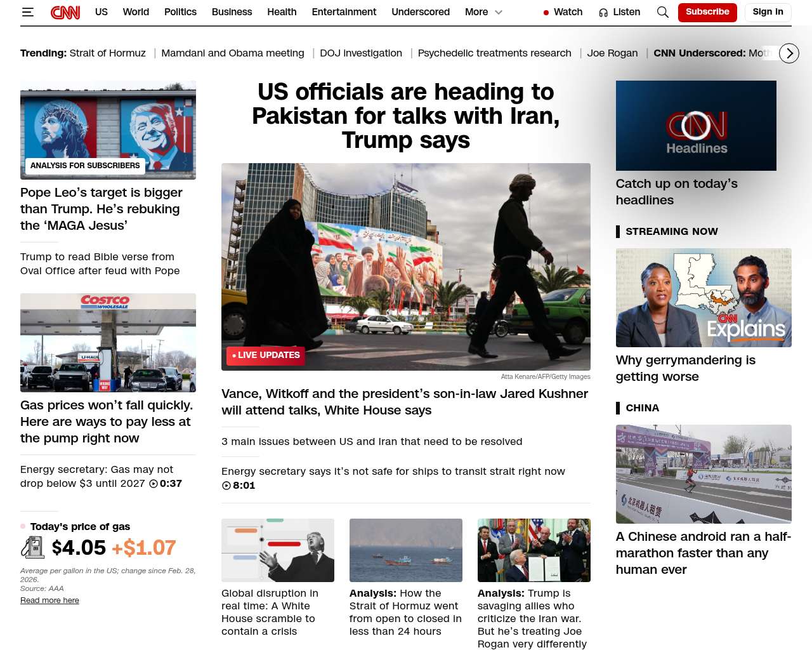Play the 0:37 gas price video

[x=154, y=484]
